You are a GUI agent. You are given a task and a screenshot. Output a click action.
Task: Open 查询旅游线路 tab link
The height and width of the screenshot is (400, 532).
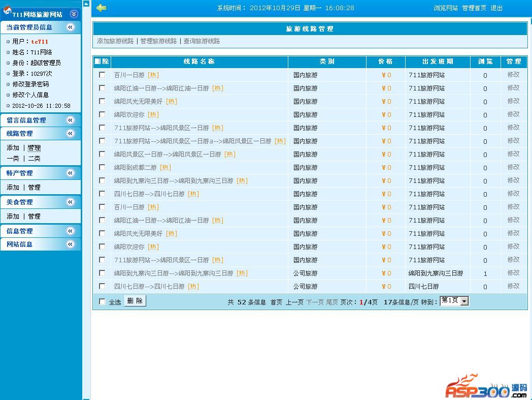pos(202,41)
